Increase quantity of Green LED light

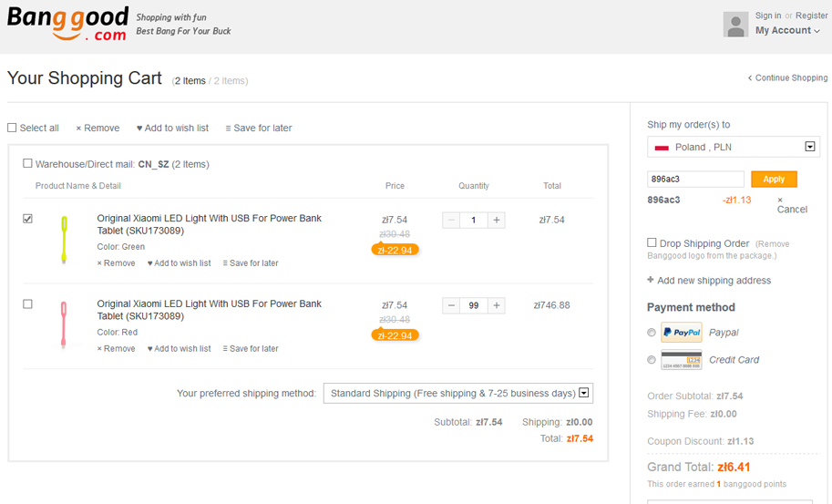(x=497, y=221)
